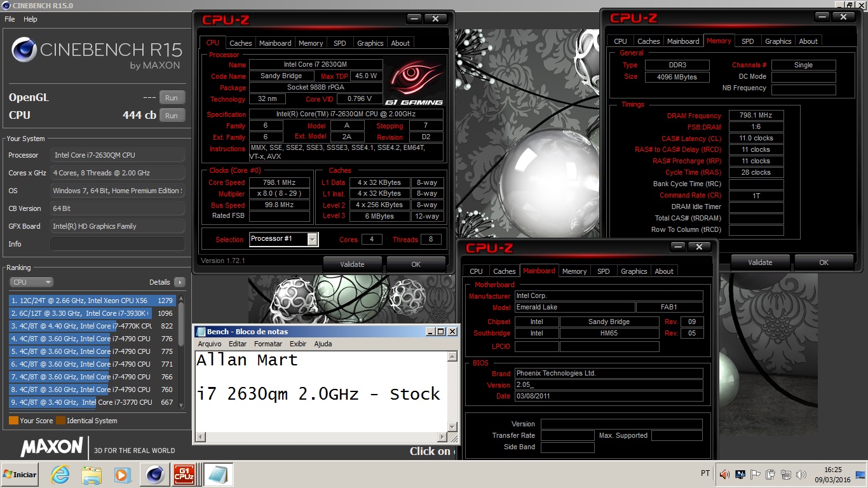Run the OpenGL benchmark
Image resolution: width=868 pixels, height=488 pixels.
pos(172,98)
